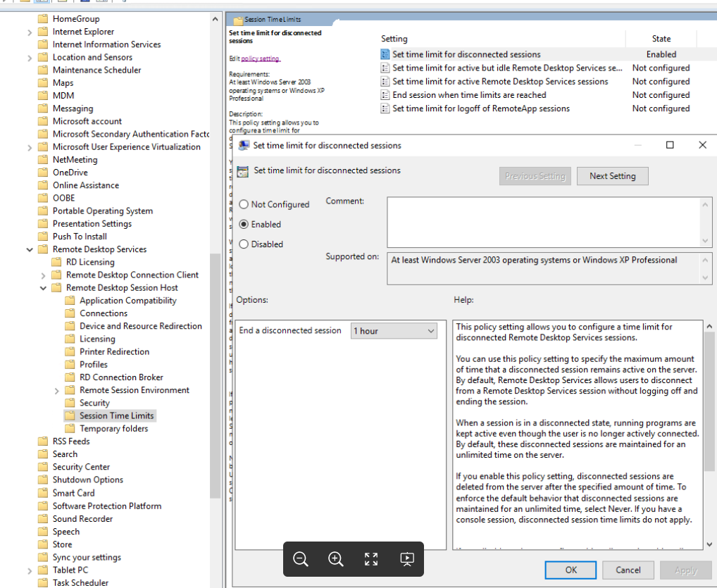The height and width of the screenshot is (588, 717).
Task: Click folder icon beside Speech
Action: (x=43, y=532)
